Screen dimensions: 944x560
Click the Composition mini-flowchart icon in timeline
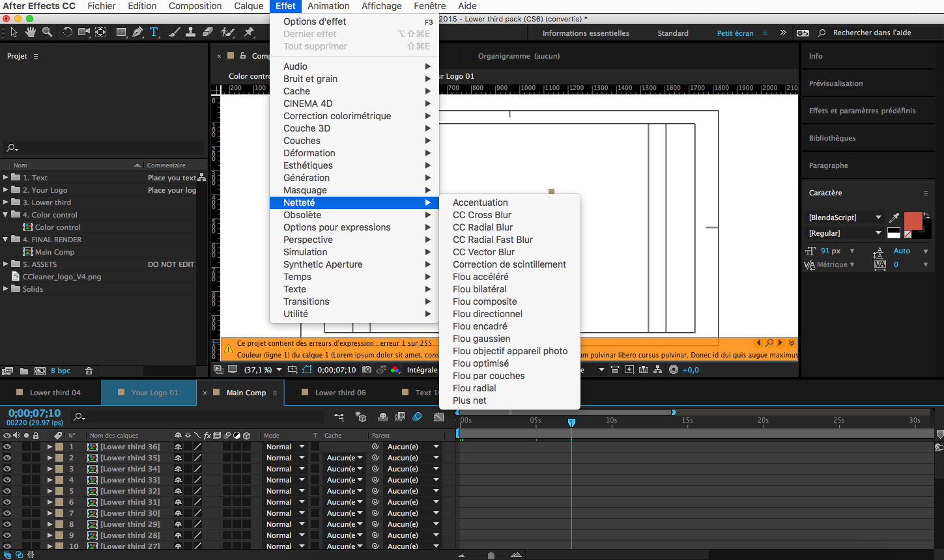[339, 417]
